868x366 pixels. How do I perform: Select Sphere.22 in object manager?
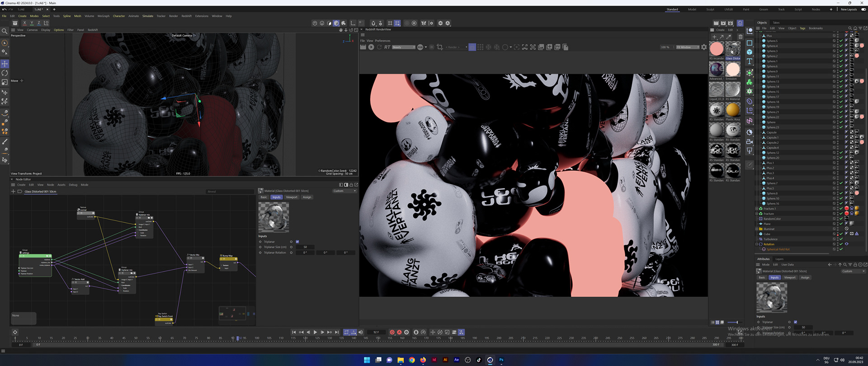(x=773, y=117)
